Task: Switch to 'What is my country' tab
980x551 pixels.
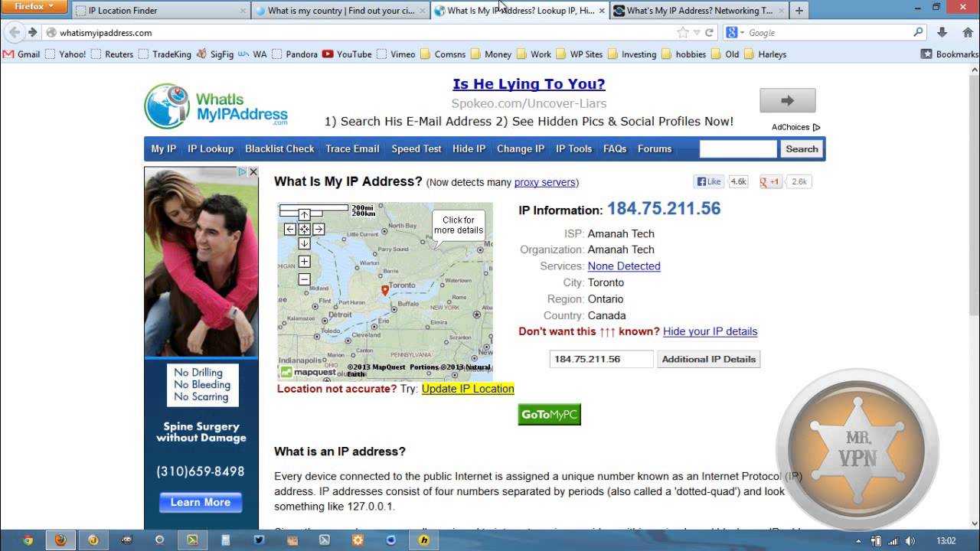Action: (341, 11)
